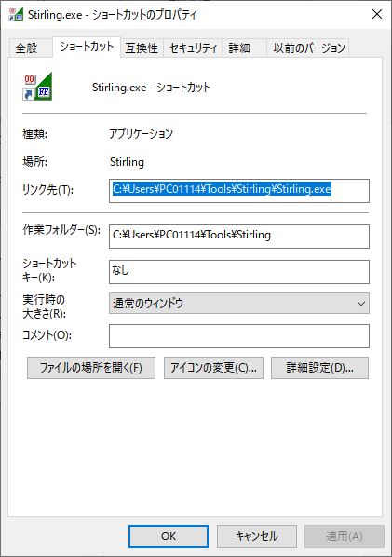Click the dropdown chevron beside 通常のウィンドウ
This screenshot has width=392, height=557.
tap(360, 304)
